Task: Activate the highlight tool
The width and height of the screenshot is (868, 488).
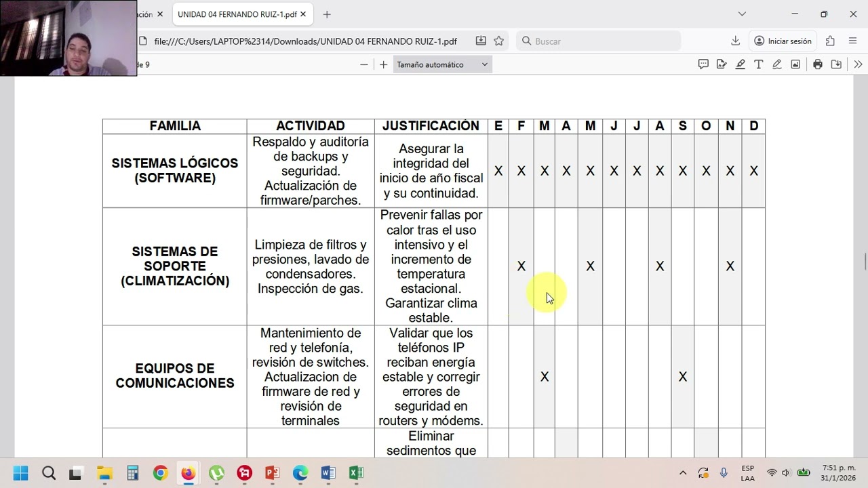Action: pos(740,64)
